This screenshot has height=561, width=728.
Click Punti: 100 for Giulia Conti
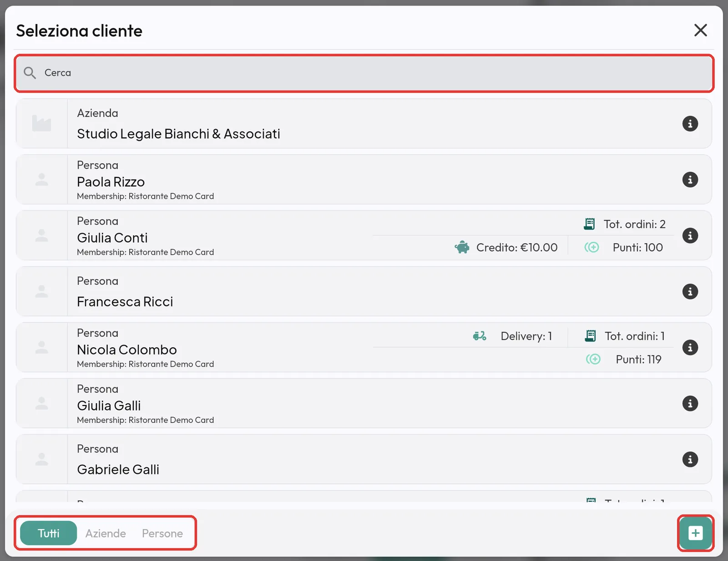(x=637, y=247)
